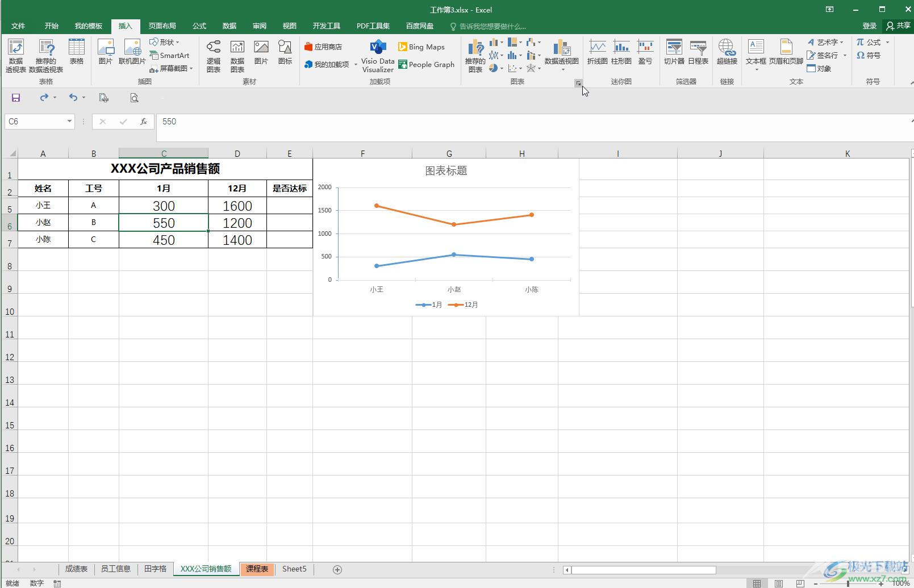This screenshot has width=914, height=588.
Task: Open the 成绩表 worksheet tab
Action: click(76, 569)
